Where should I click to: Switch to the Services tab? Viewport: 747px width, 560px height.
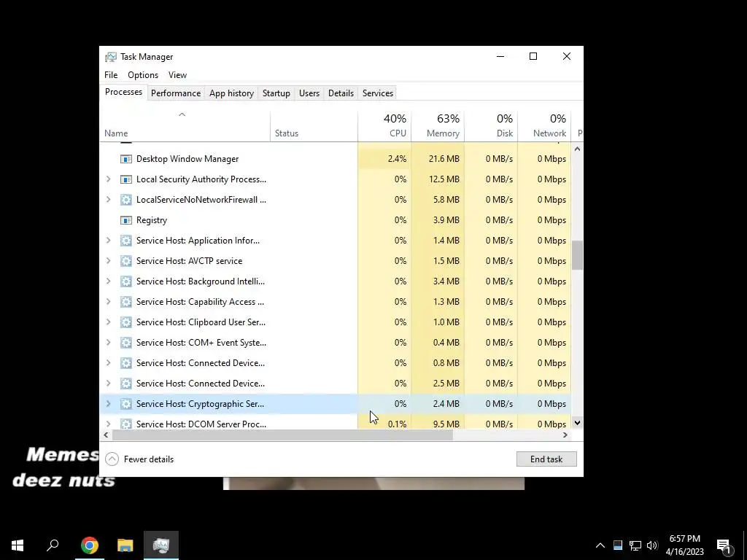[x=378, y=93]
